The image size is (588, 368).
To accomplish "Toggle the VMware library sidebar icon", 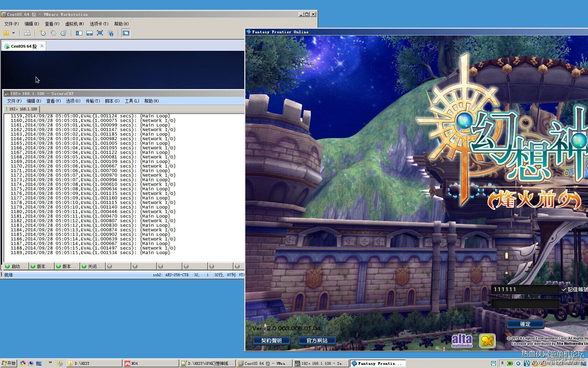I will (x=79, y=33).
